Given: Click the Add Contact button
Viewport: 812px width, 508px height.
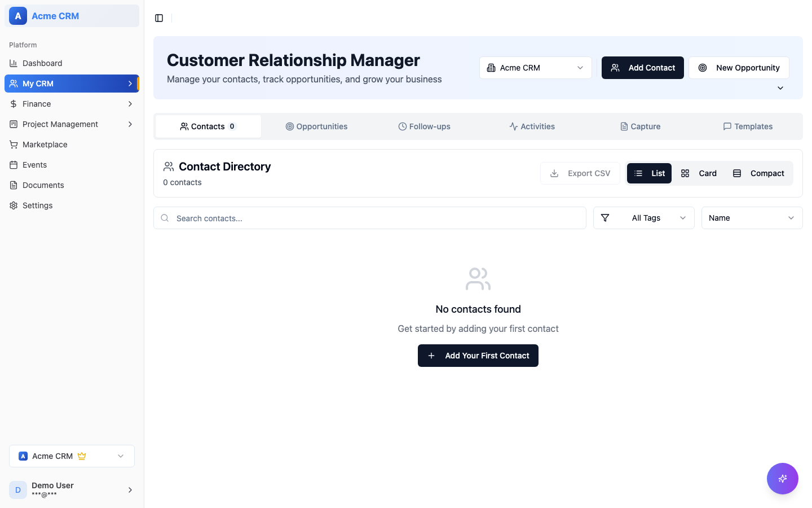Looking at the screenshot, I should pos(643,68).
